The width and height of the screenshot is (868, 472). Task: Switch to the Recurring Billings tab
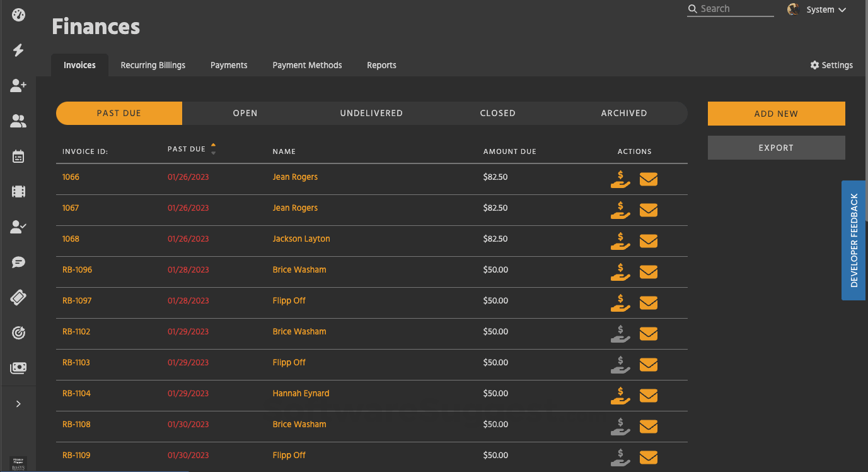pyautogui.click(x=153, y=65)
